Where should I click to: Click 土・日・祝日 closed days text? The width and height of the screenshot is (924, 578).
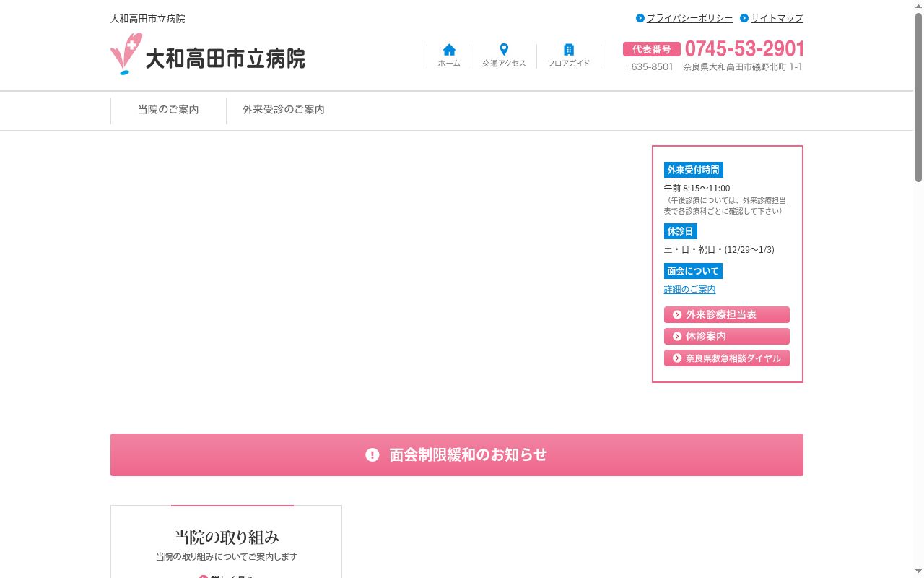click(719, 249)
